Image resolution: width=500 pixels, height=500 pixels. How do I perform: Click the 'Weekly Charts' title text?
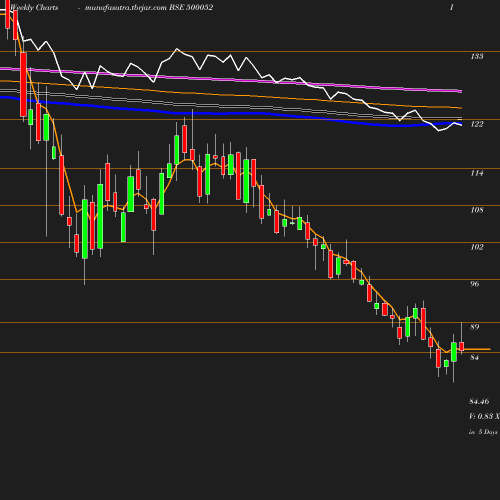(34, 7)
